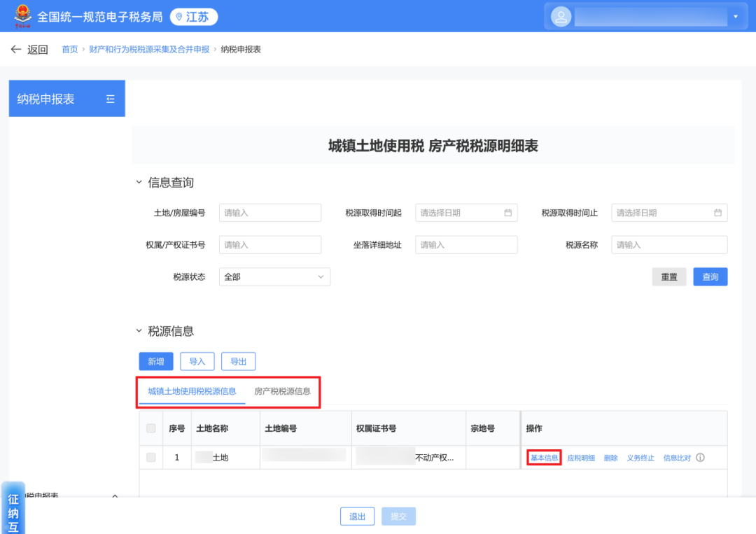Focus the 权属/产权证书号 input field

coord(270,245)
